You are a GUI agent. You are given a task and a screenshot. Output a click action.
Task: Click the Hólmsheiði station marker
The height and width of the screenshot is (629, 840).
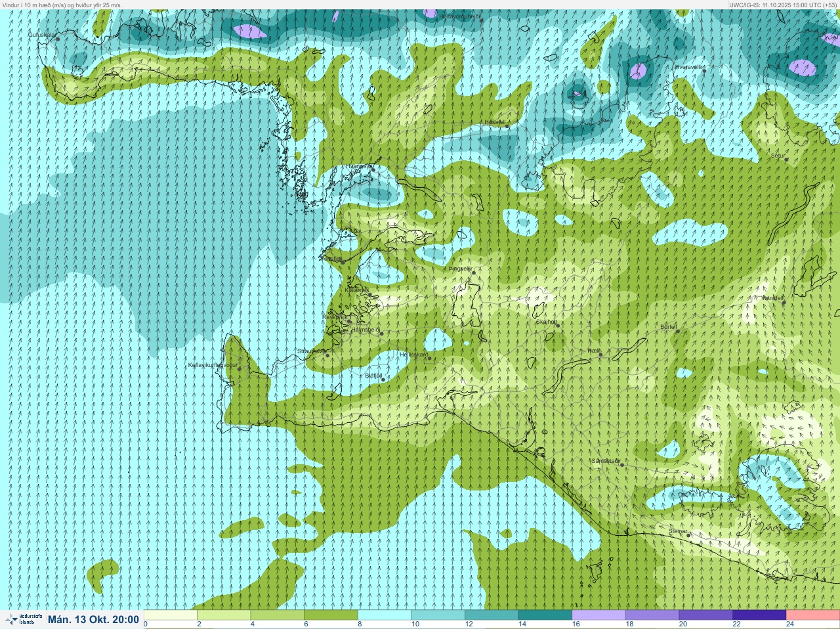[381, 334]
